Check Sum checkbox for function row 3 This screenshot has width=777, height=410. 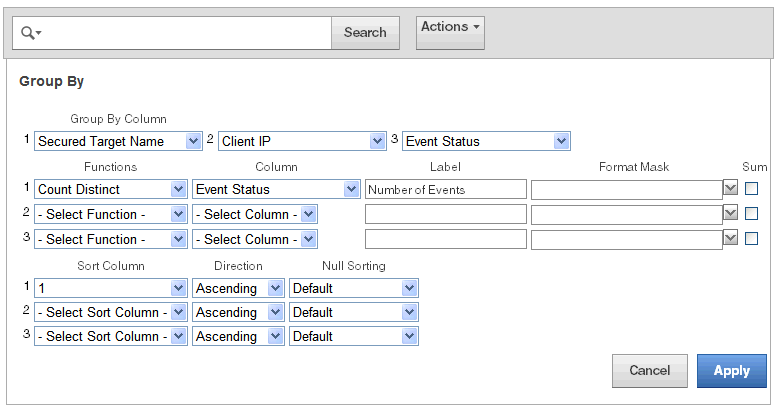pos(752,238)
